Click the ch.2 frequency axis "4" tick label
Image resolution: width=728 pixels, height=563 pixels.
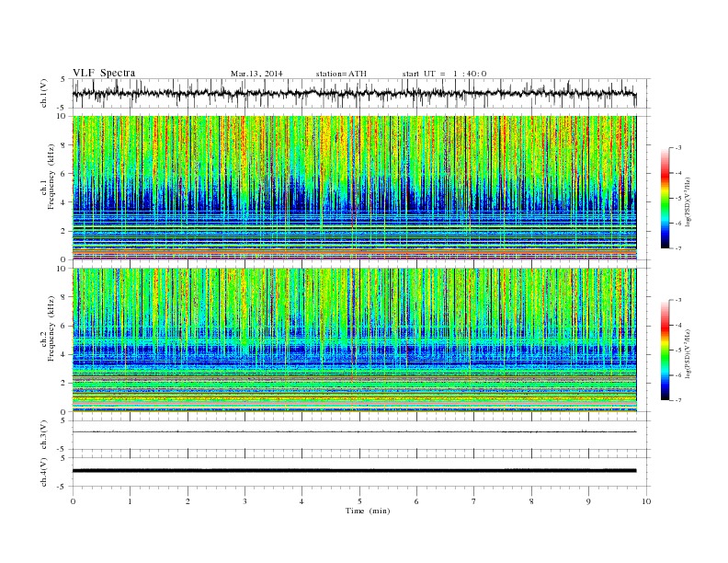pyautogui.click(x=63, y=354)
